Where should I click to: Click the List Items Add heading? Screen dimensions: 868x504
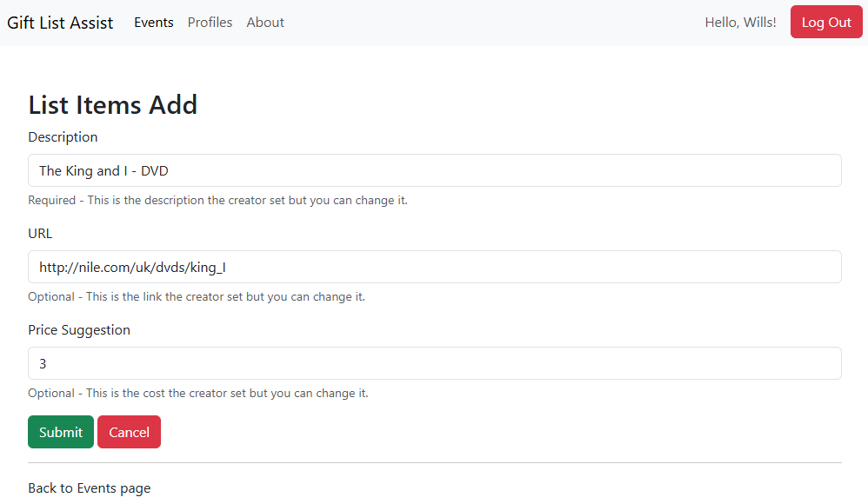click(x=113, y=105)
